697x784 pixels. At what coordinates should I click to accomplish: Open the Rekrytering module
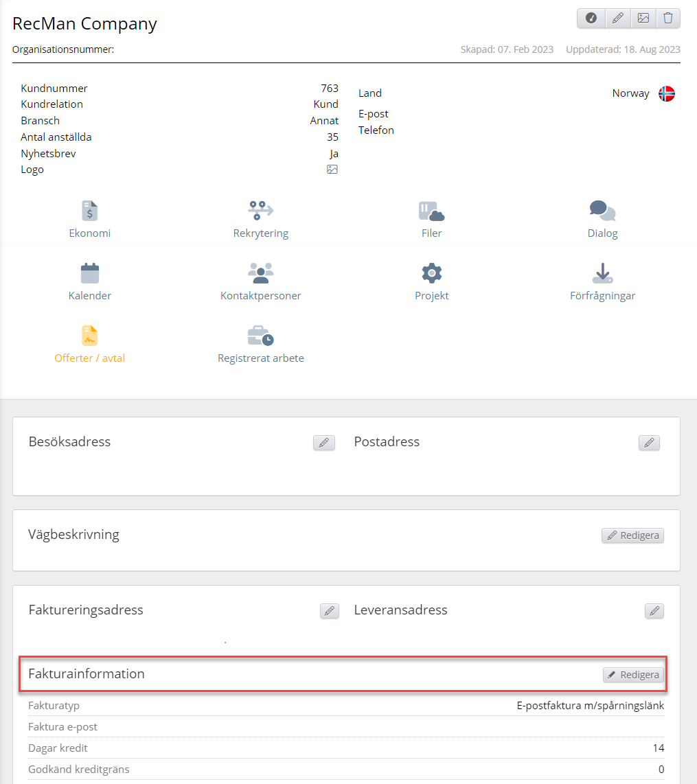click(x=260, y=219)
